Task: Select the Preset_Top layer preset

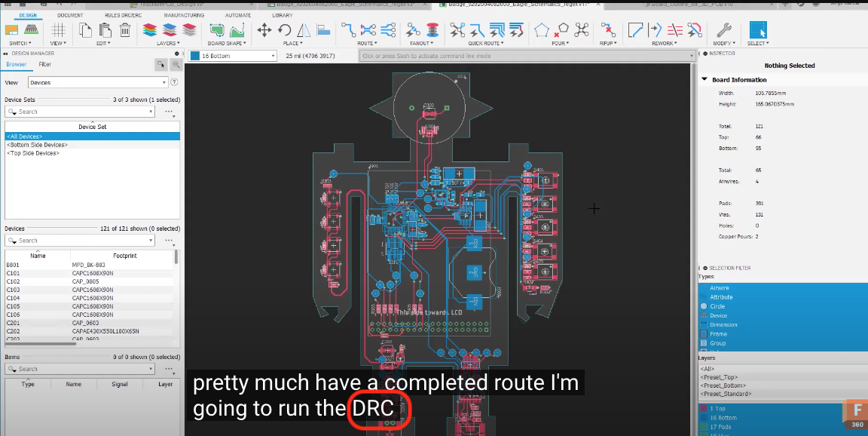Action: click(718, 376)
